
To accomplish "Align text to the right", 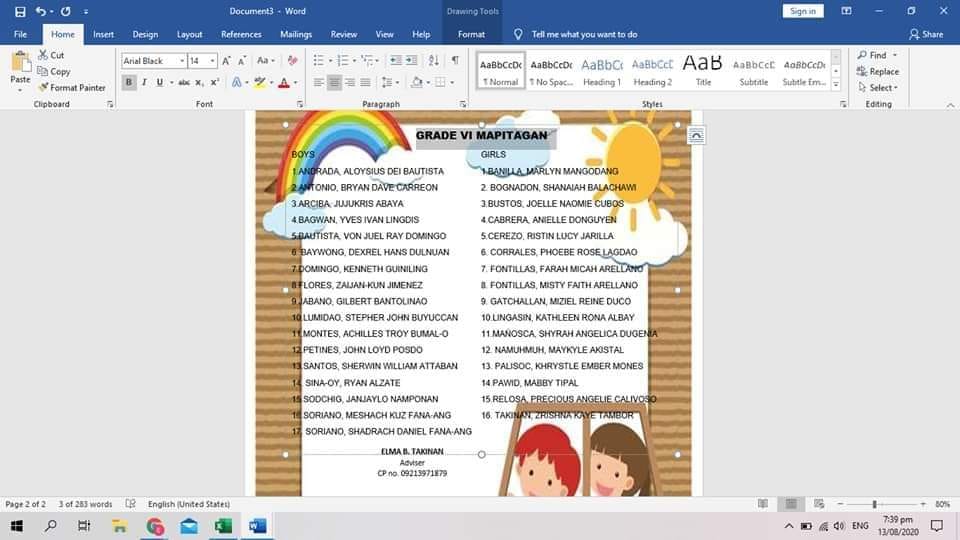I will tap(350, 82).
